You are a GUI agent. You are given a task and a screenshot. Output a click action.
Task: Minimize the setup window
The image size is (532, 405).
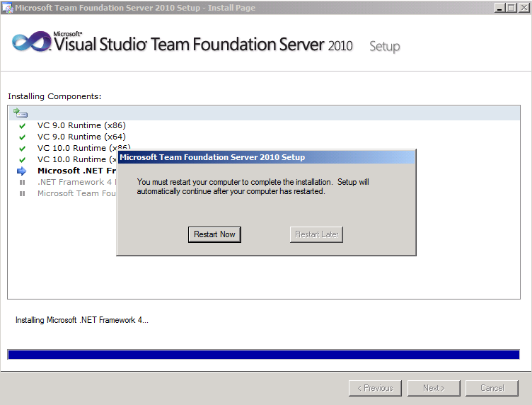coord(499,8)
